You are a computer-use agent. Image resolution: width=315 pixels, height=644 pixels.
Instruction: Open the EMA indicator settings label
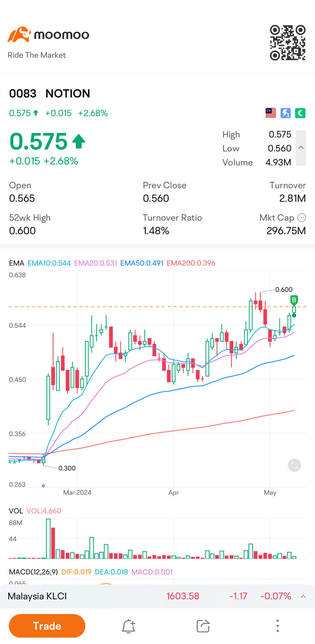click(x=16, y=263)
